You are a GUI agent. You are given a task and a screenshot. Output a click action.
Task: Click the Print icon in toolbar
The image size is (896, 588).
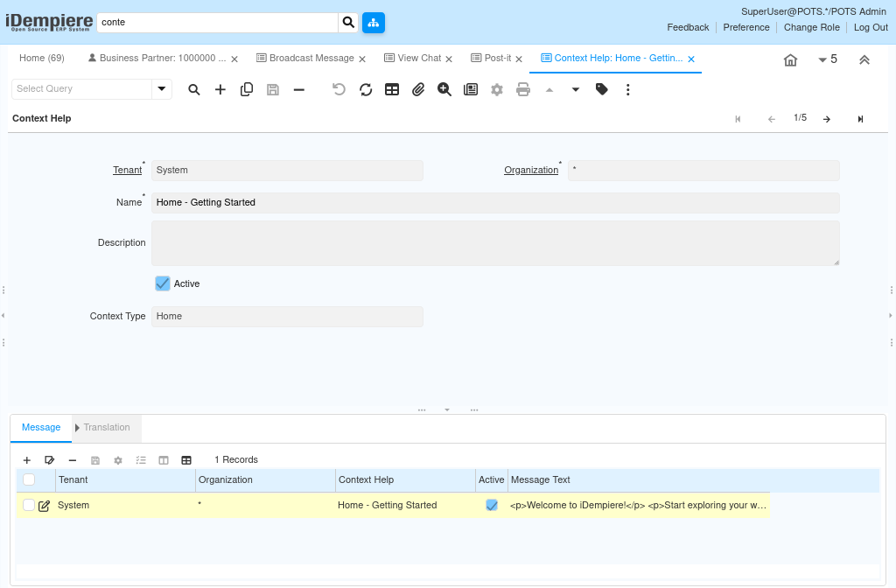523,89
